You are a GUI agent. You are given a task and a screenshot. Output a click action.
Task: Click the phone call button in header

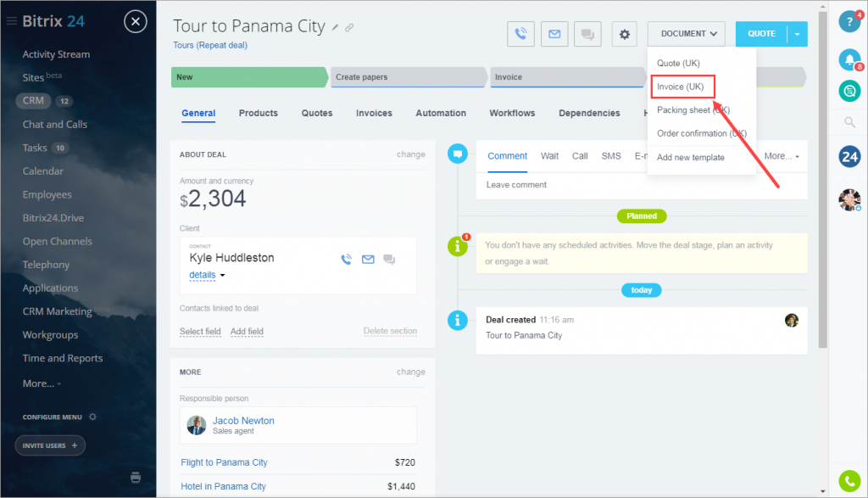coord(520,34)
